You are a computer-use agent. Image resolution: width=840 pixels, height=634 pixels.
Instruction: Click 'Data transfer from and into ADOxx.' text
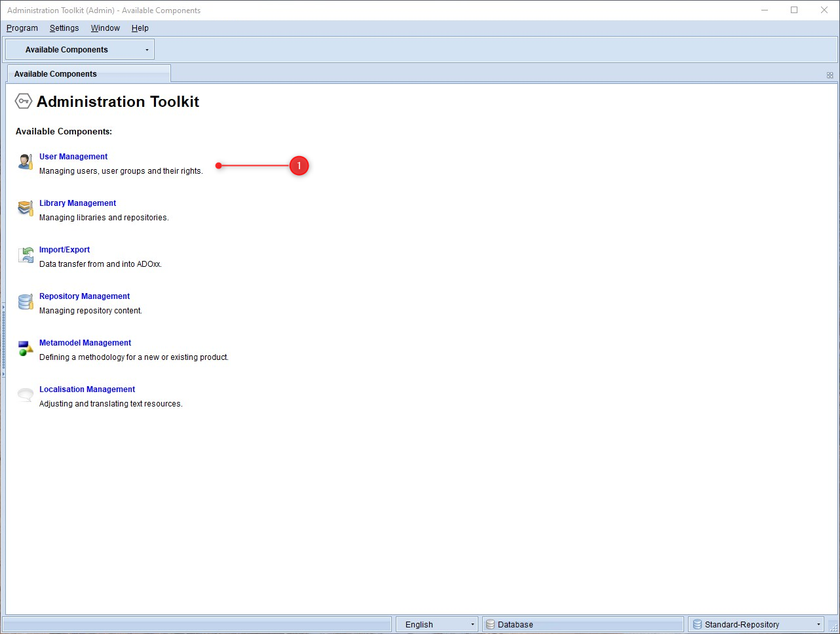pos(100,264)
